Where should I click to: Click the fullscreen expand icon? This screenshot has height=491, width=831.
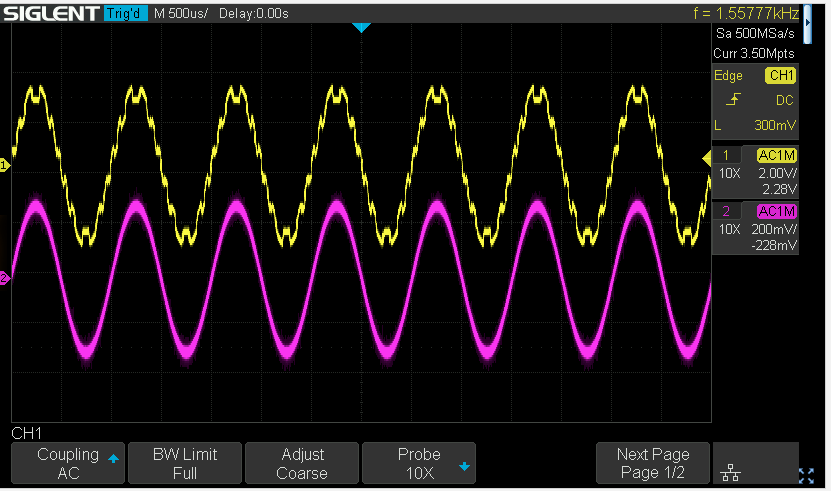click(x=806, y=474)
